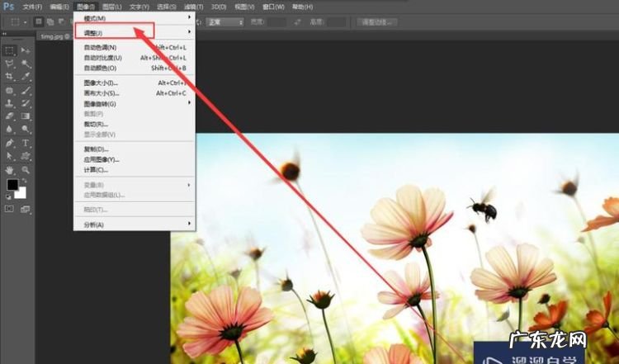
Task: Select the Horizontal Type tool
Action: (26, 143)
